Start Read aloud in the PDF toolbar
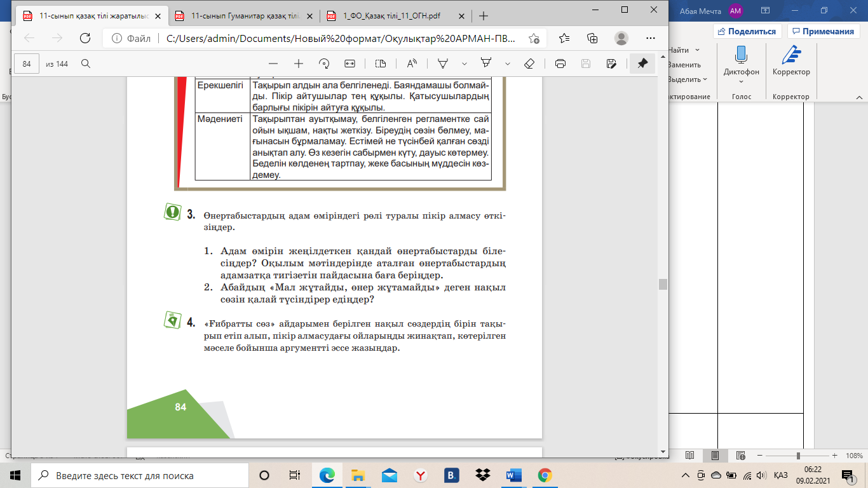The height and width of the screenshot is (488, 868). pyautogui.click(x=412, y=64)
